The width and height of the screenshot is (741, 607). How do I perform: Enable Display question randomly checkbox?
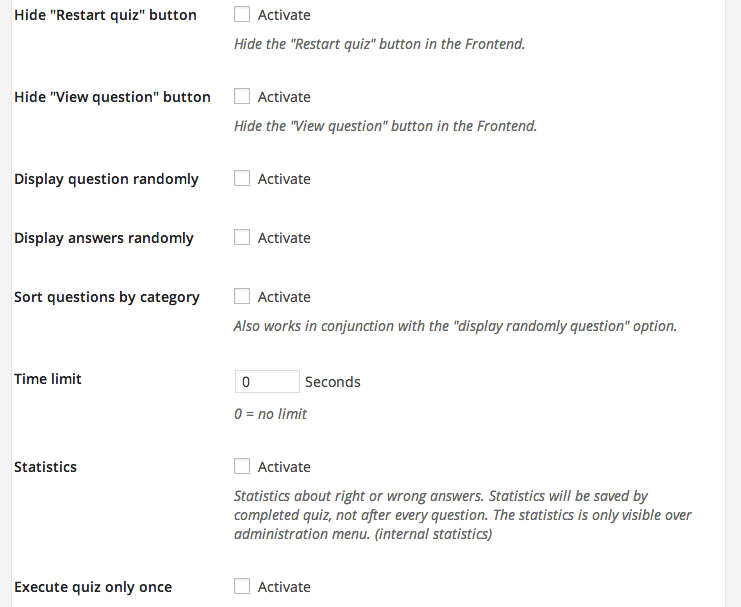pyautogui.click(x=242, y=179)
